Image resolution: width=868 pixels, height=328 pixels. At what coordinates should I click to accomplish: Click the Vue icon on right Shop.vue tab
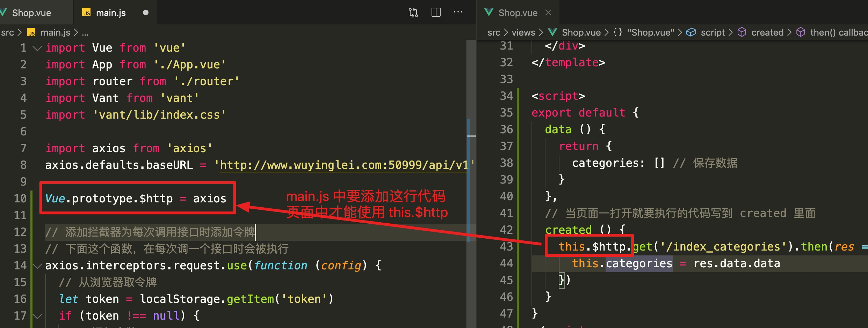(489, 13)
